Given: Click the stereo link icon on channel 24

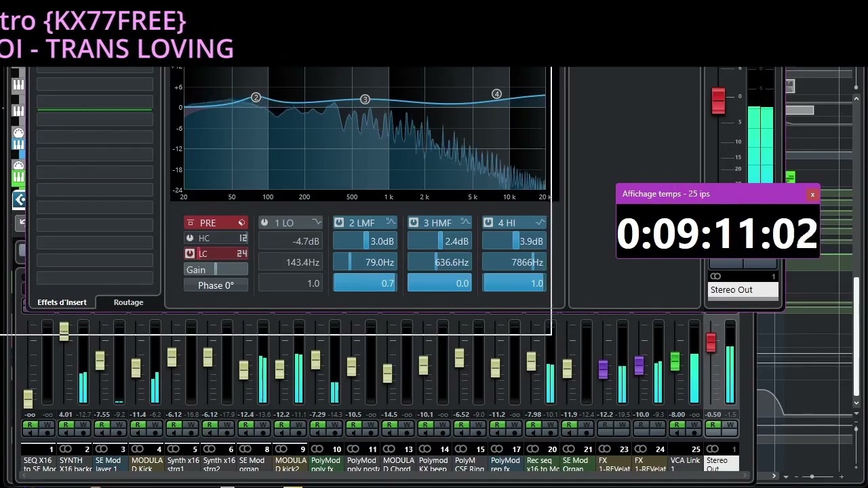Looking at the screenshot, I should click(641, 449).
